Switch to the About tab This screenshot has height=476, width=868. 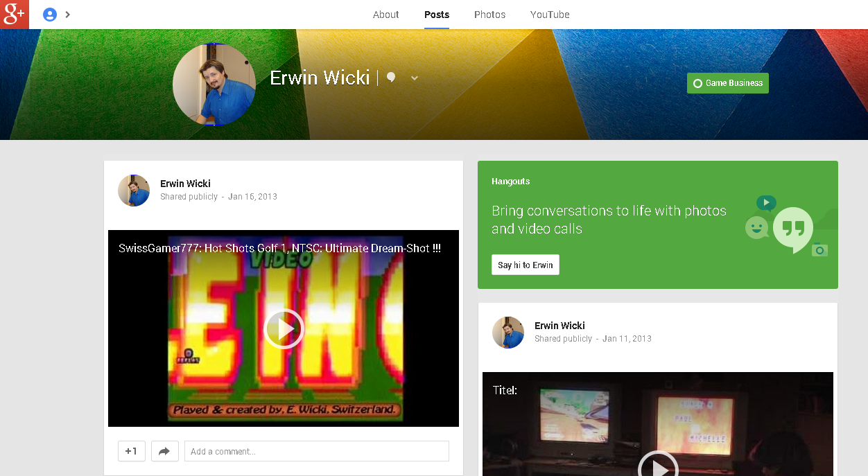pyautogui.click(x=385, y=15)
